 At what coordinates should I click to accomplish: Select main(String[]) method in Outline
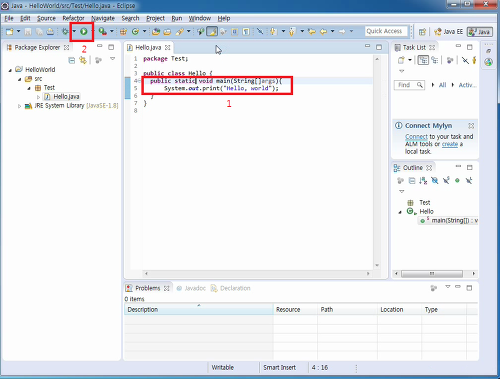[449, 221]
